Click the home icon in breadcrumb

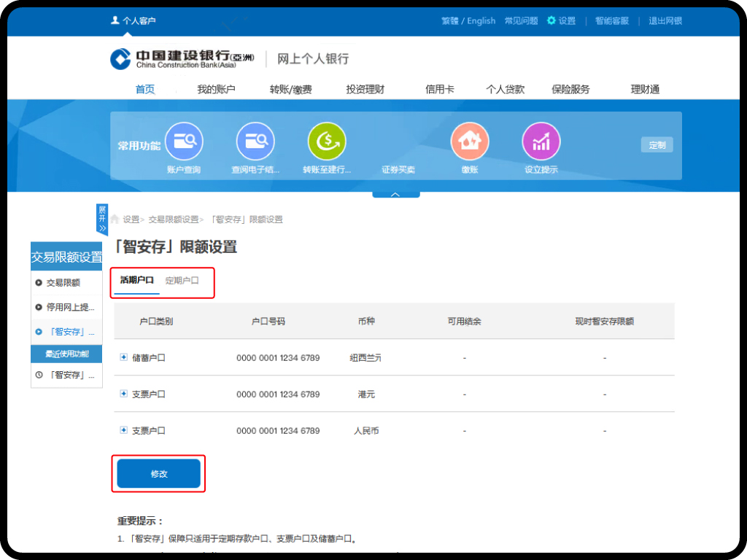click(115, 219)
